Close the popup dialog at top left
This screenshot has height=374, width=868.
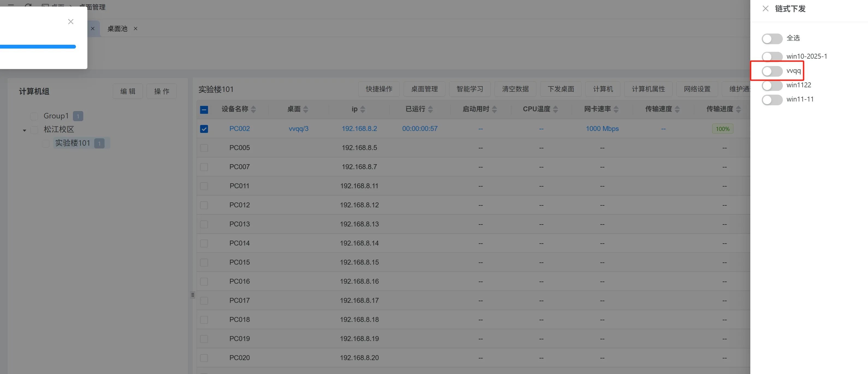pos(70,22)
